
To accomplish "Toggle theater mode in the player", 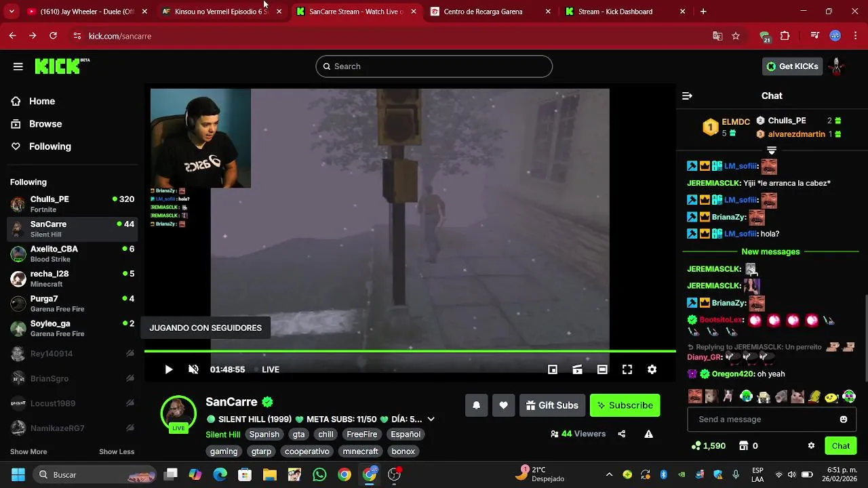I will [x=602, y=369].
